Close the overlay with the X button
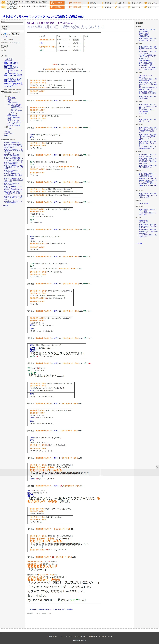159x644 pixels. 157,467
